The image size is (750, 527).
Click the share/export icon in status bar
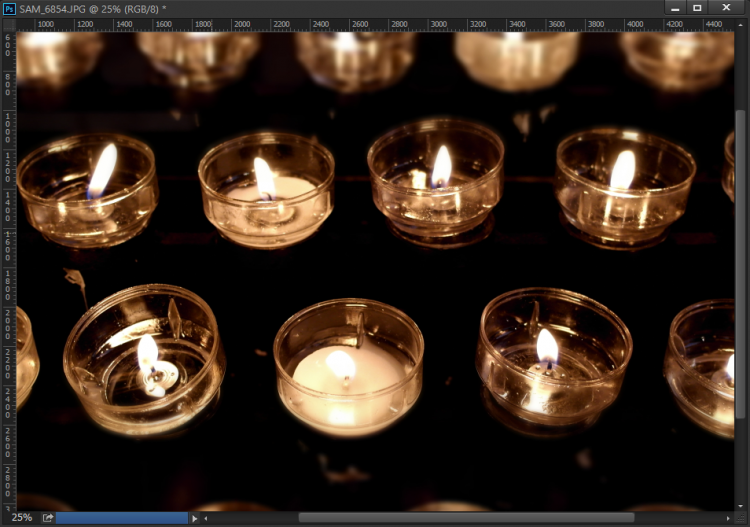pyautogui.click(x=48, y=517)
